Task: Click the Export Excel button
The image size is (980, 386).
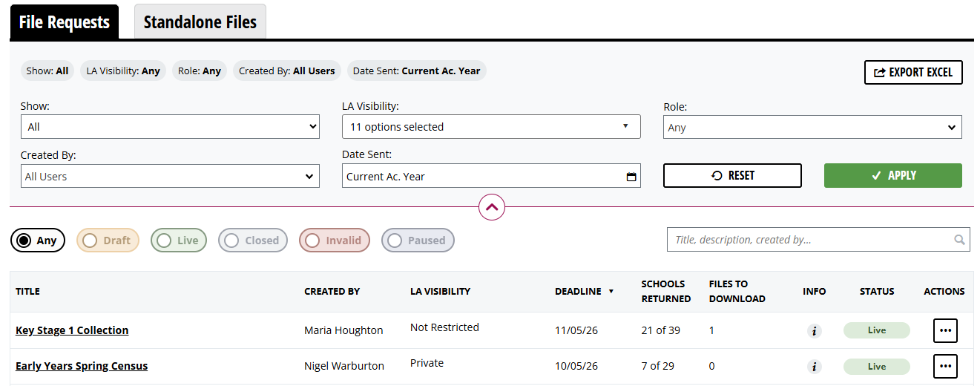Action: [x=913, y=72]
